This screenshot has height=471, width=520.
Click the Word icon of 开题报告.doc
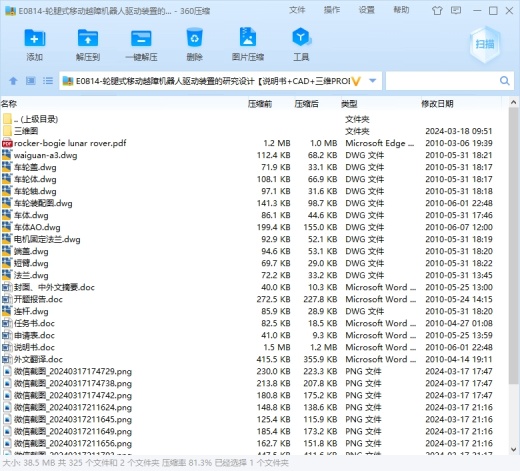coord(7,299)
